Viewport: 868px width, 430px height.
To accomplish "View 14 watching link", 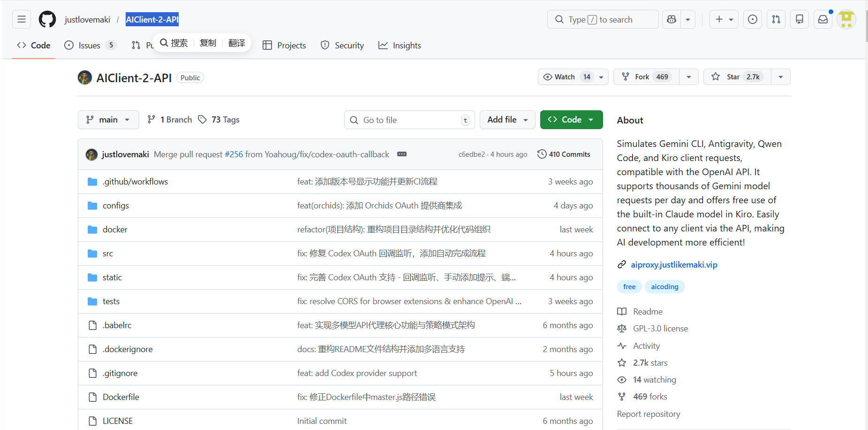I will coord(647,380).
